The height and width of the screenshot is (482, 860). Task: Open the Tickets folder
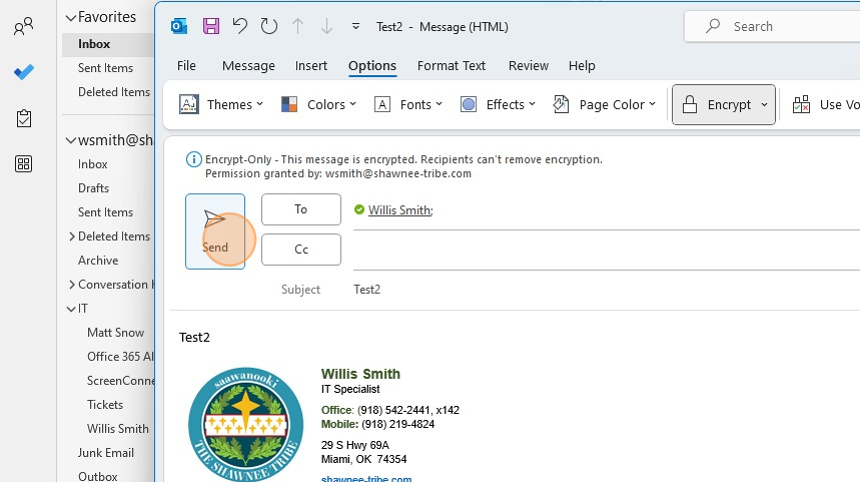105,405
